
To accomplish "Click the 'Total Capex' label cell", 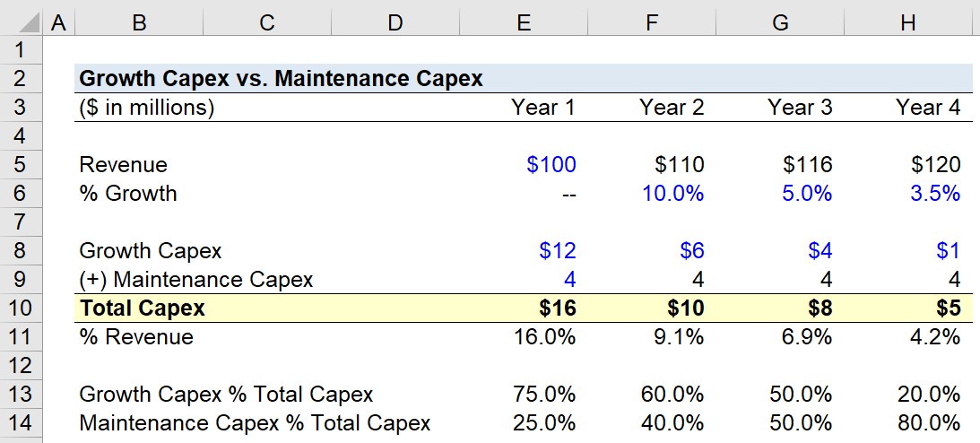I will coord(142,308).
